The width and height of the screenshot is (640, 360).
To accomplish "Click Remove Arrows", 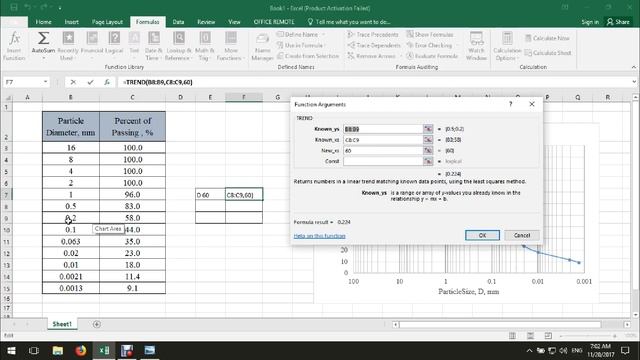I will click(x=372, y=56).
